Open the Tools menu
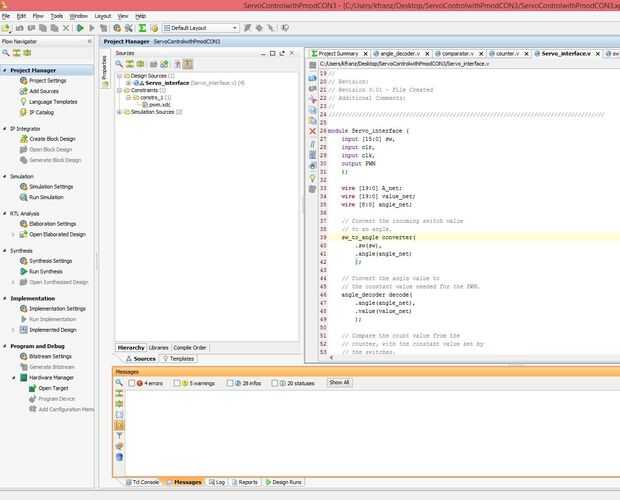 coord(56,16)
